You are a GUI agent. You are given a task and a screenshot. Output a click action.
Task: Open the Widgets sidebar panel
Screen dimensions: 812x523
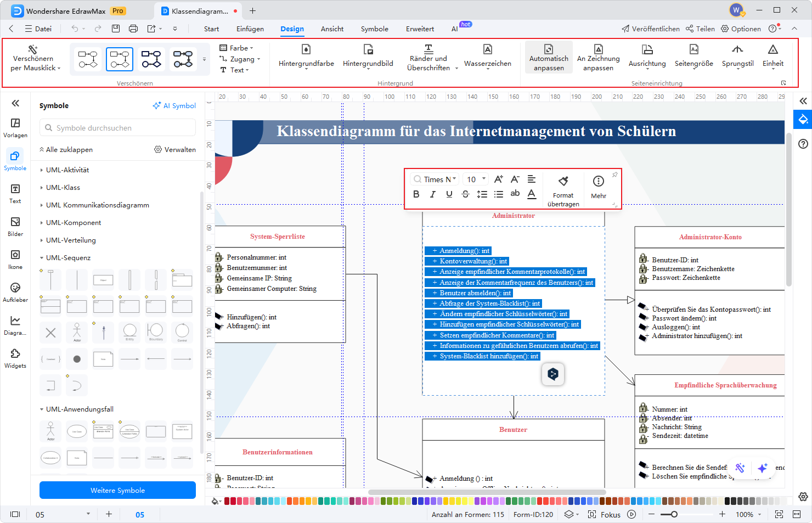point(15,358)
